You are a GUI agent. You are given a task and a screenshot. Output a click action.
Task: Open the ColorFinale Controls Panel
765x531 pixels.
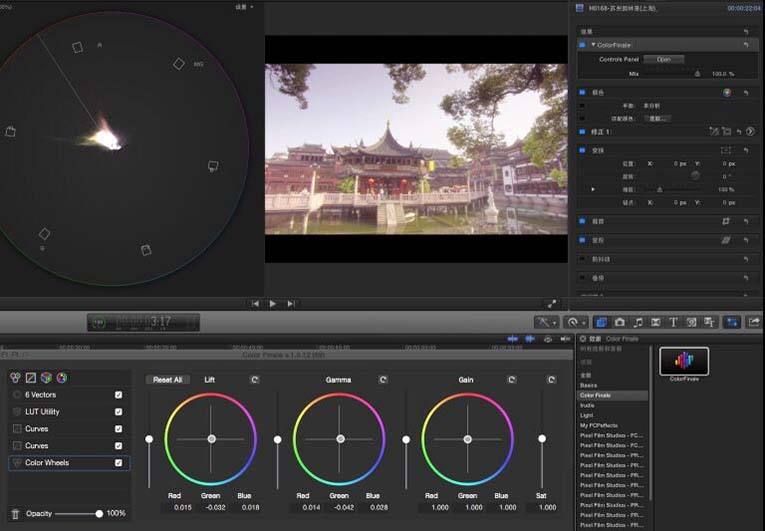click(x=664, y=60)
